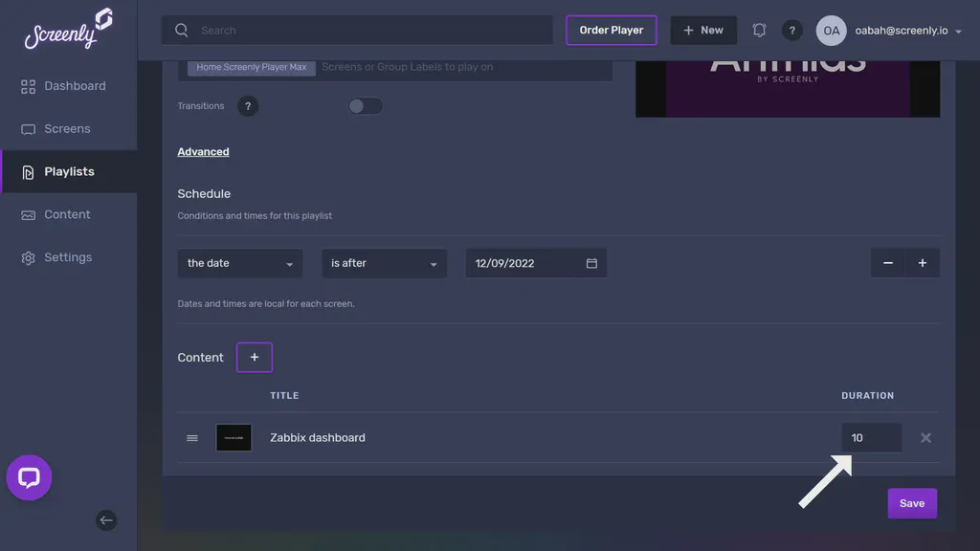This screenshot has height=551, width=980.
Task: Click the Transitions tooltip question mark
Action: (248, 105)
